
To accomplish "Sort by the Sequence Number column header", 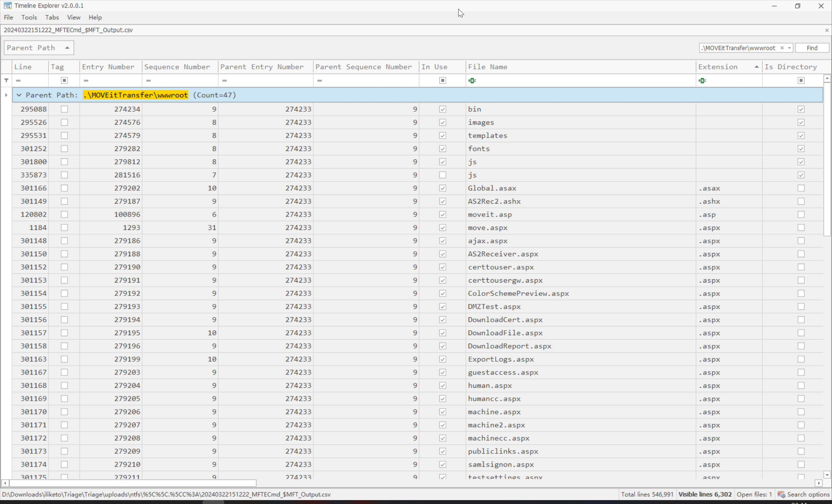I will pos(180,67).
